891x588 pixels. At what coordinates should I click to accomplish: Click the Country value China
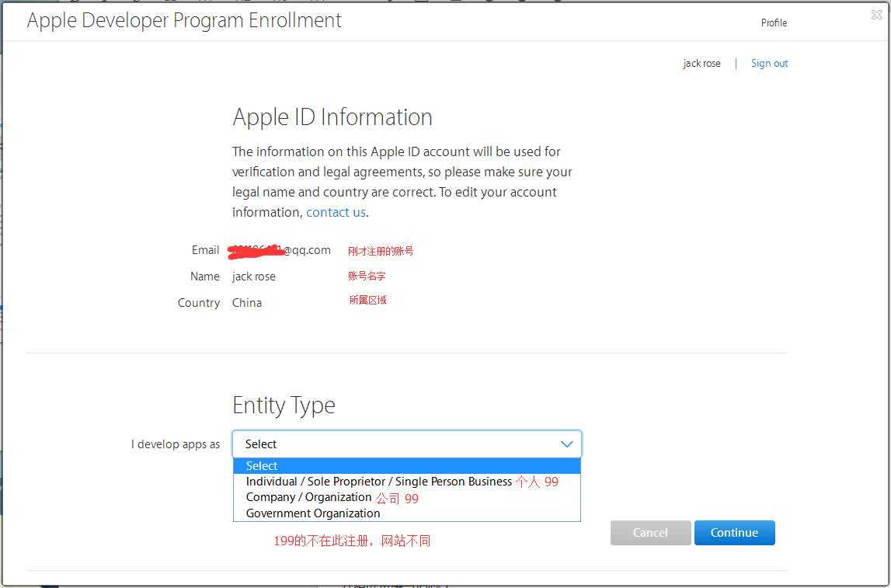click(x=247, y=303)
